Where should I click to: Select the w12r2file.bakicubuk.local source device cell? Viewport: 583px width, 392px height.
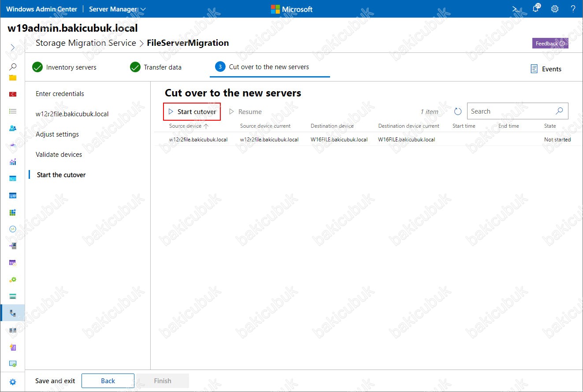coord(198,140)
